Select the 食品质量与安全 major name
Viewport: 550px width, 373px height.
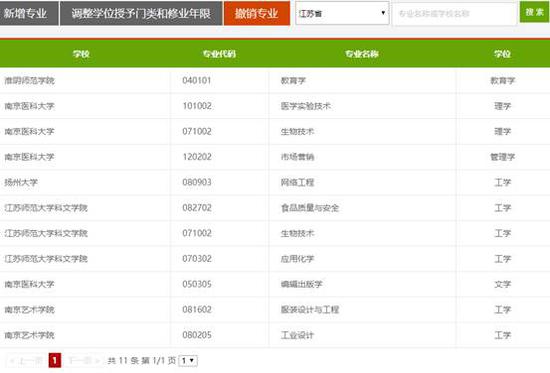pyautogui.click(x=310, y=208)
